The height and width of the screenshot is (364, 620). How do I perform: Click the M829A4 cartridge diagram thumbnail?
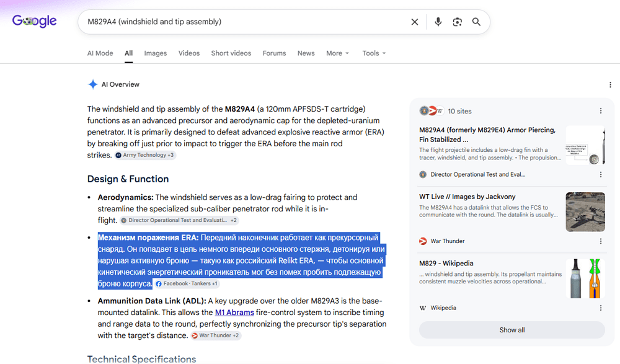pos(585,145)
